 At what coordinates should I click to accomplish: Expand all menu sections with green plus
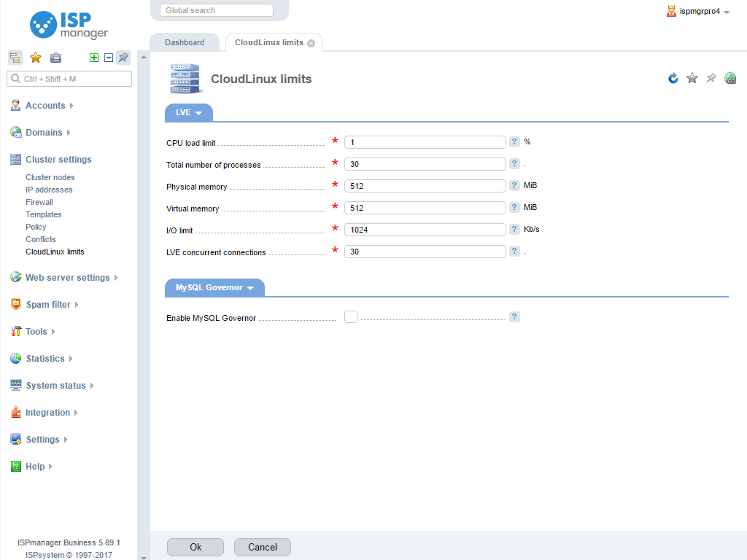click(x=94, y=58)
